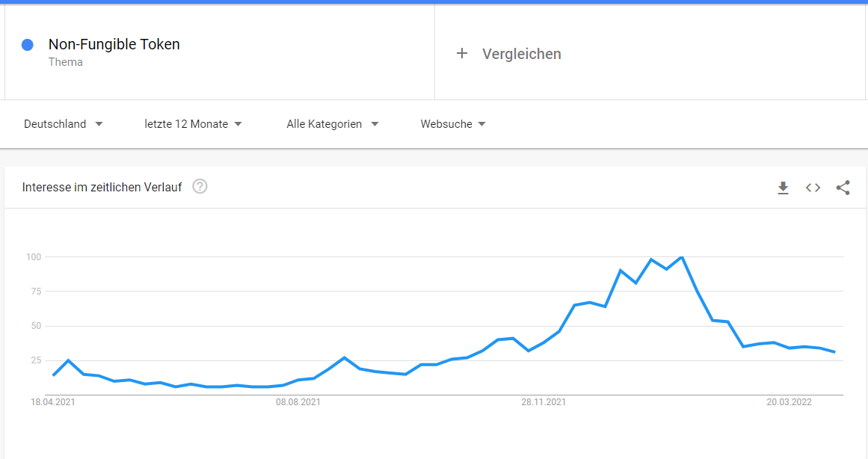868x459 pixels.
Task: Click the 28.11.2021 date label on axis
Action: click(x=544, y=402)
